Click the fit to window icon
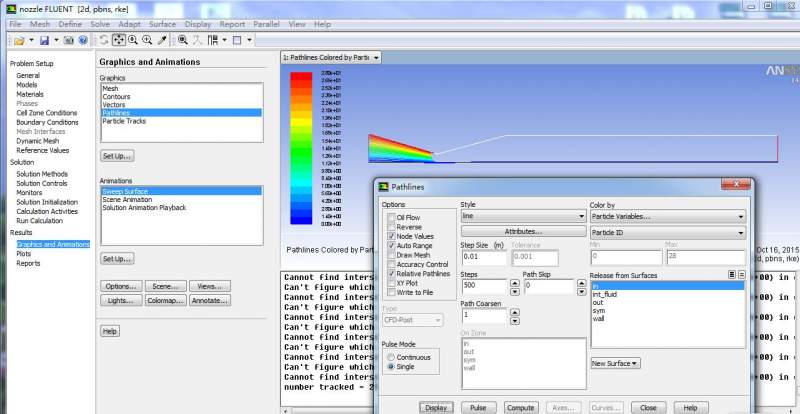Image resolution: width=800 pixels, height=414 pixels. coord(183,40)
